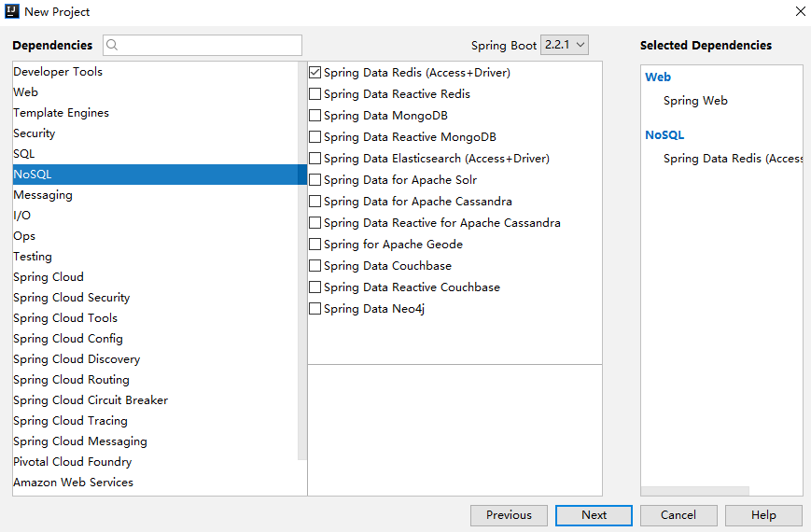
Task: Select Developer Tools category
Action: pos(58,72)
